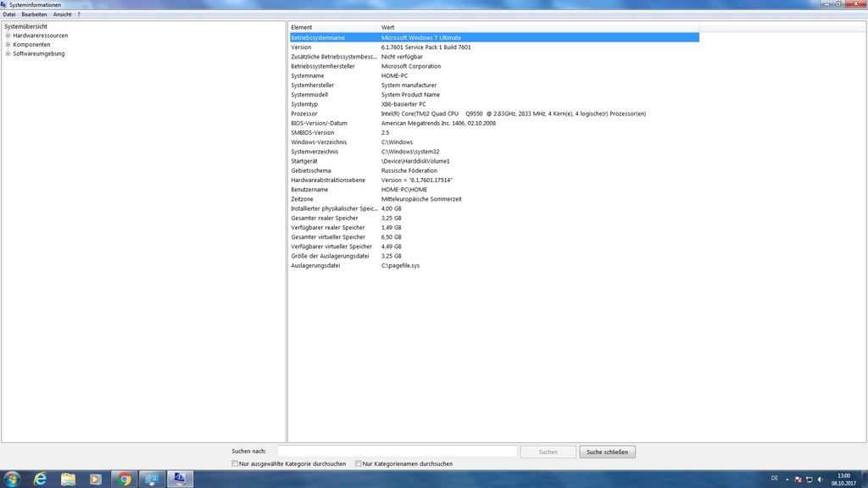Select the Systemverzeichnis row
Image resolution: width=868 pixels, height=488 pixels.
(x=494, y=152)
